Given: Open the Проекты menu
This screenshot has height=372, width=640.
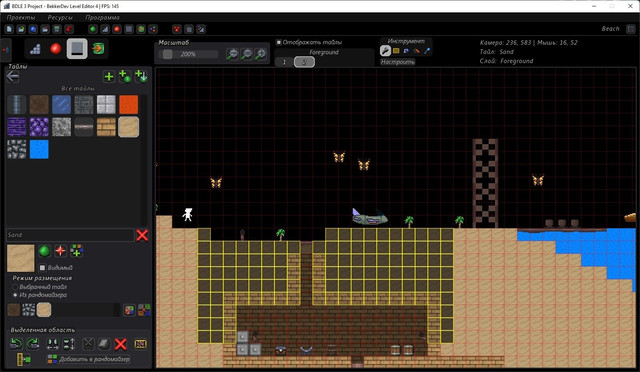Looking at the screenshot, I should tap(21, 18).
